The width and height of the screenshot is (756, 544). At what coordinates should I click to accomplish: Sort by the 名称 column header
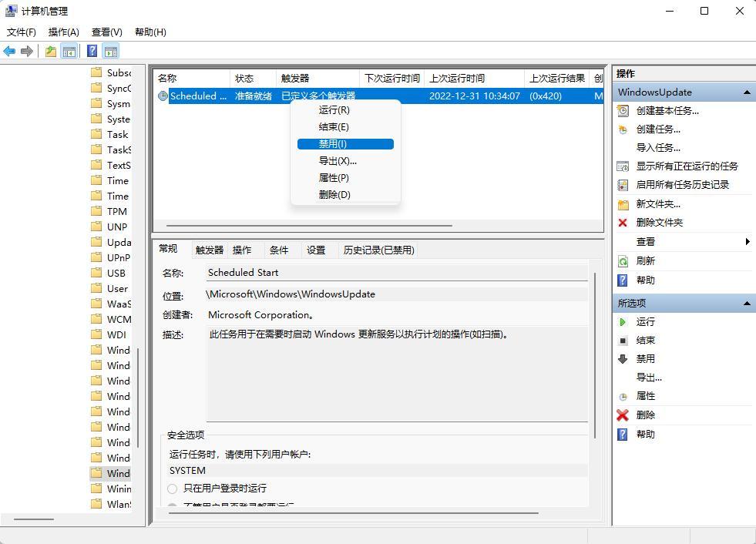pyautogui.click(x=192, y=79)
